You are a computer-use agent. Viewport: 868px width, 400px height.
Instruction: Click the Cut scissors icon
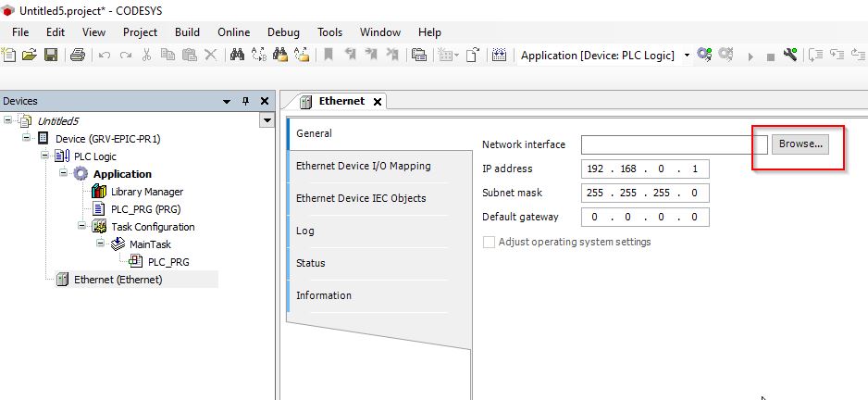tap(147, 55)
